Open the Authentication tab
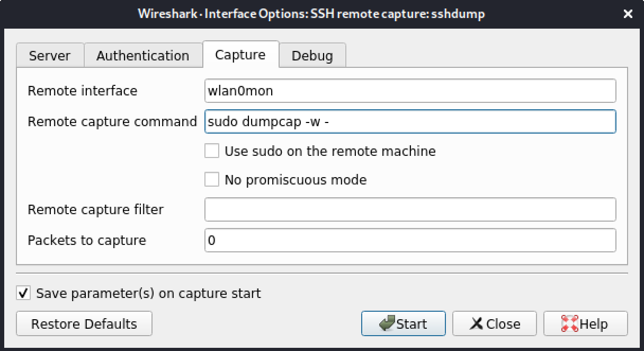The width and height of the screenshot is (644, 351). [142, 56]
